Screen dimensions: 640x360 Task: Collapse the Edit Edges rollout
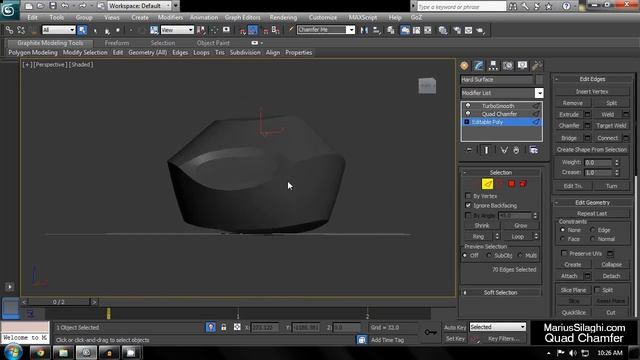[x=592, y=79]
